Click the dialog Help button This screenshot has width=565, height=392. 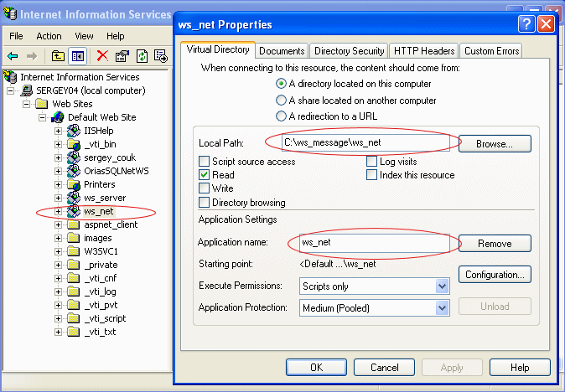[x=520, y=368]
